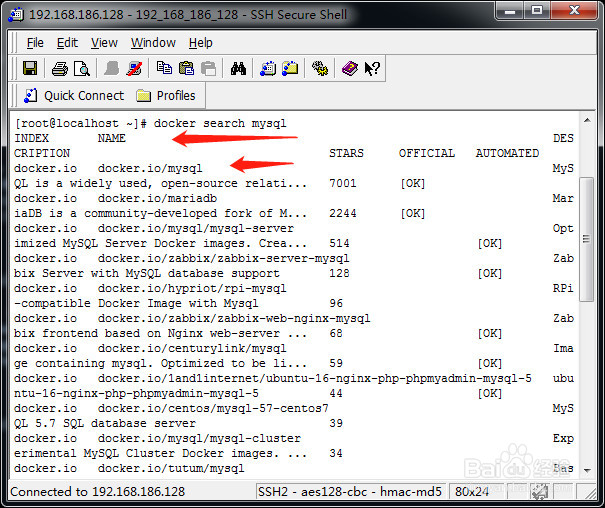Open the Window menu
605x508 pixels.
[x=153, y=43]
